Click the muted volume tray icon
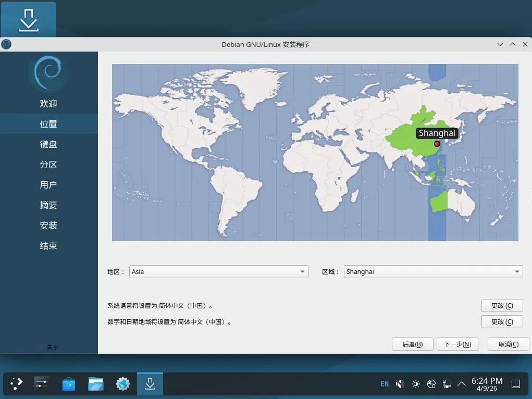The width and height of the screenshot is (532, 399). tap(400, 384)
